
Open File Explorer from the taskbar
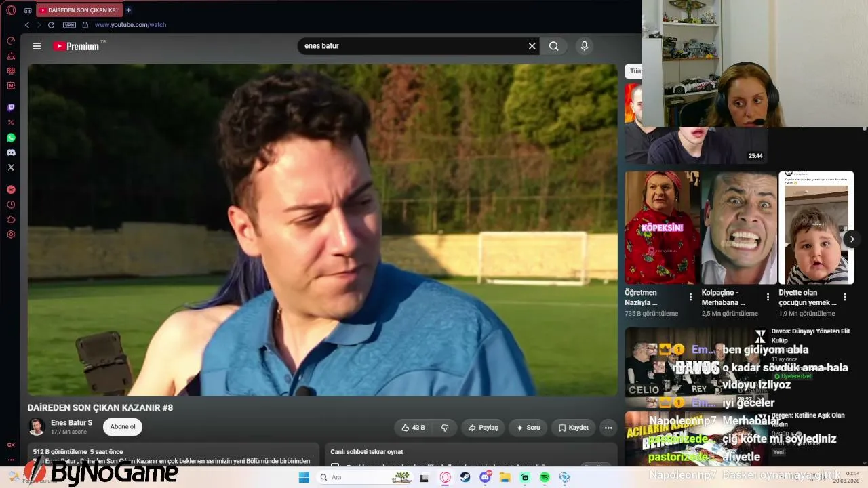[505, 477]
